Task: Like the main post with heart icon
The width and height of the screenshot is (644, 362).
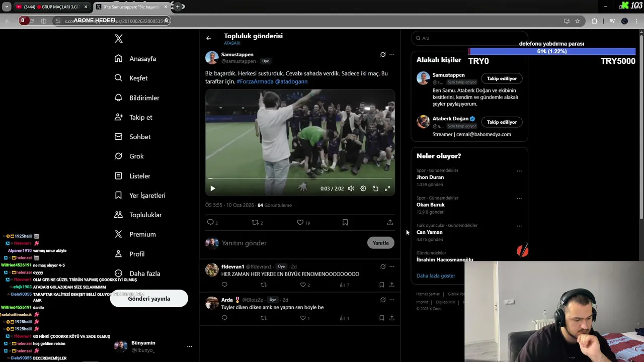Action: click(300, 222)
